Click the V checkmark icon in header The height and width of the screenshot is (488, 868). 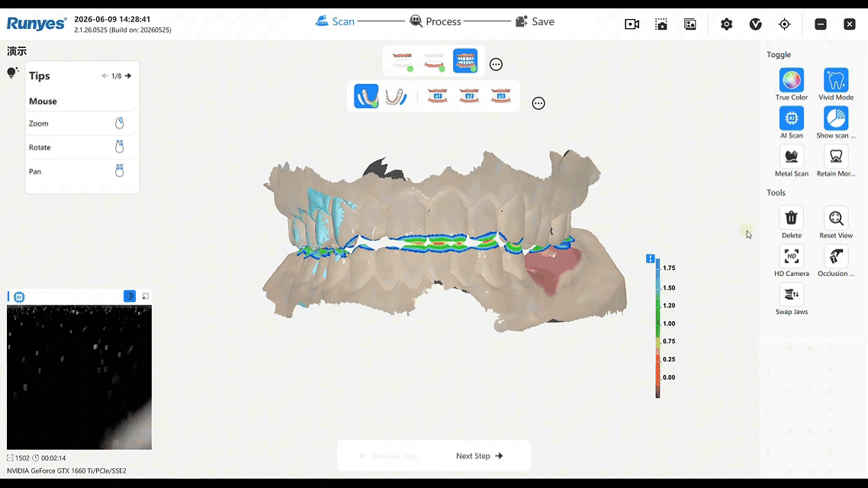pyautogui.click(x=756, y=24)
